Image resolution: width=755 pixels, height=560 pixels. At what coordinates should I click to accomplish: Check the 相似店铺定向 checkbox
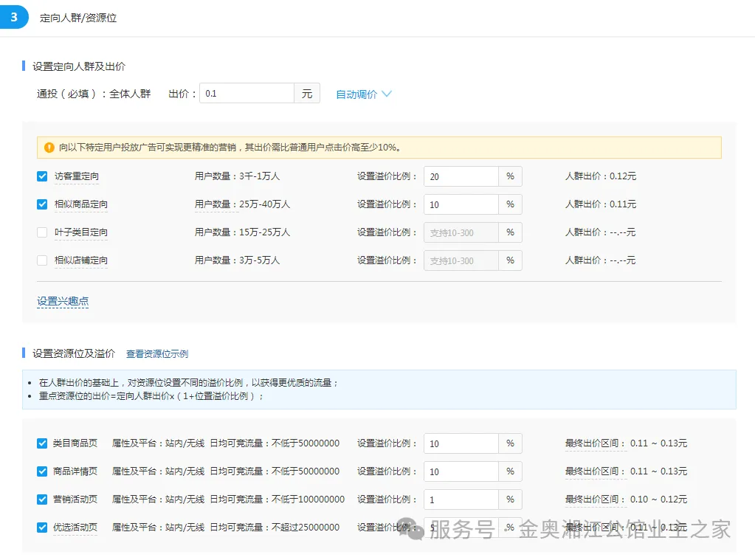42,260
